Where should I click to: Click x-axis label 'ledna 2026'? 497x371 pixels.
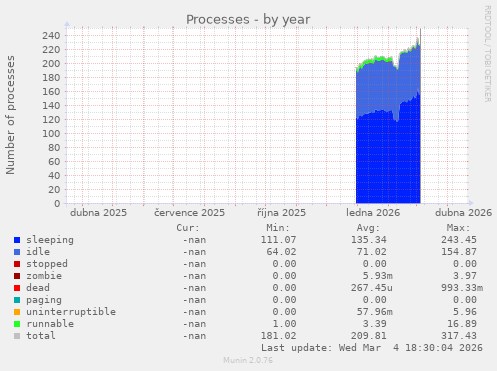tap(373, 213)
